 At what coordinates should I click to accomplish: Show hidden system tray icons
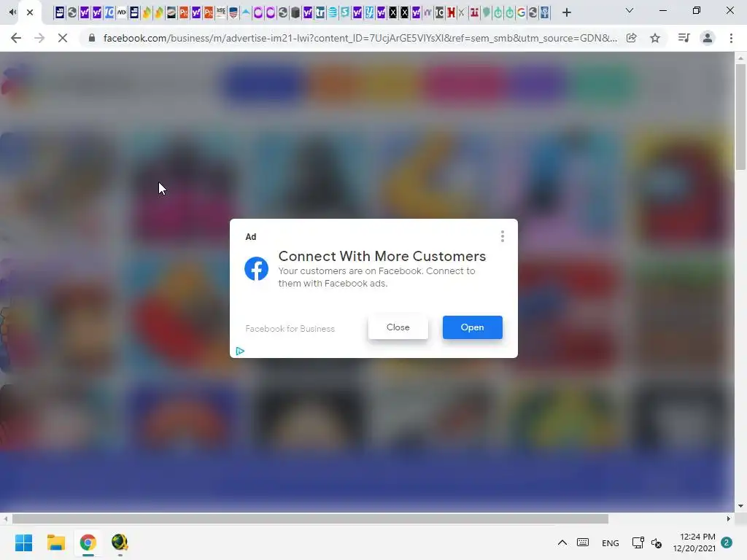562,542
